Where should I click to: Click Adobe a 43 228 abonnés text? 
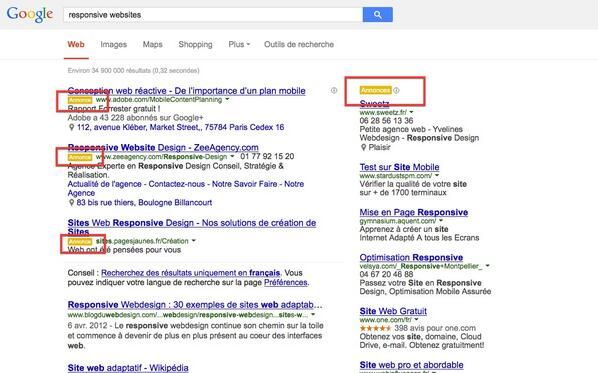(x=135, y=118)
